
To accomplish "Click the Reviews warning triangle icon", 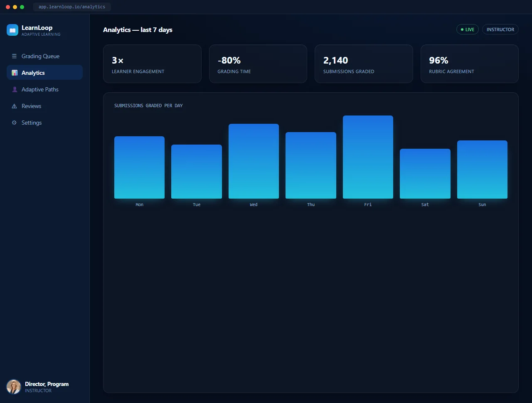I will (14, 106).
